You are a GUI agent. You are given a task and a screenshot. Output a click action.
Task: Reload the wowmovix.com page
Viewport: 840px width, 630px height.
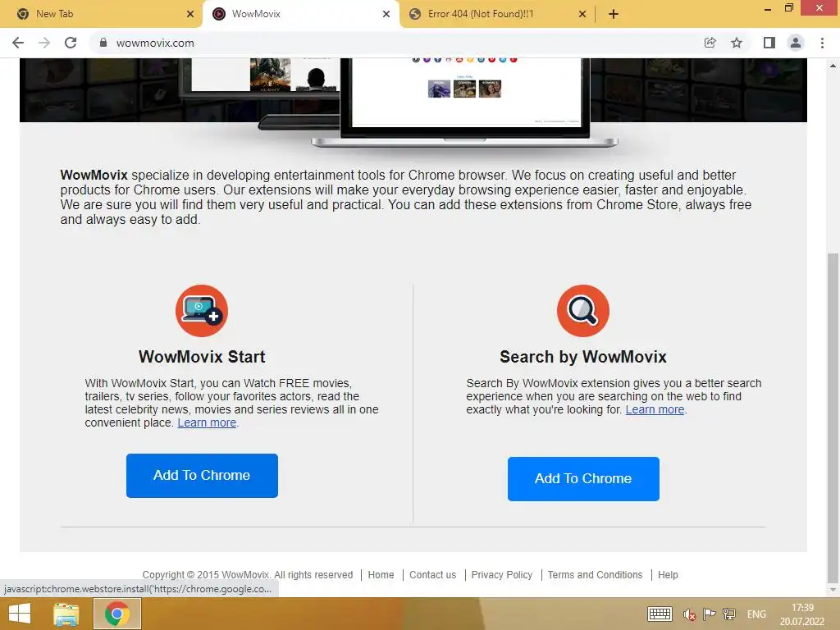click(x=71, y=43)
